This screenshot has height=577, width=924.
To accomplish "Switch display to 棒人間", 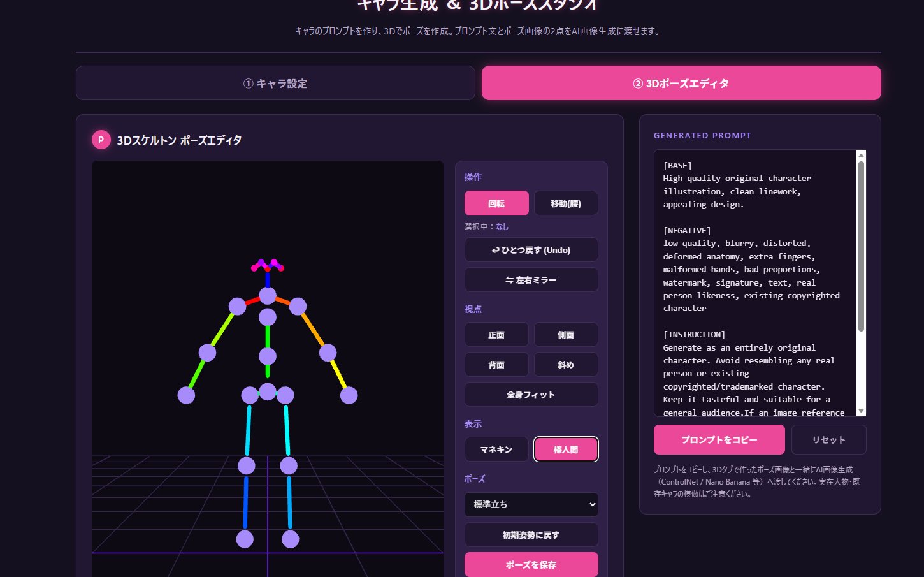I will click(x=566, y=449).
